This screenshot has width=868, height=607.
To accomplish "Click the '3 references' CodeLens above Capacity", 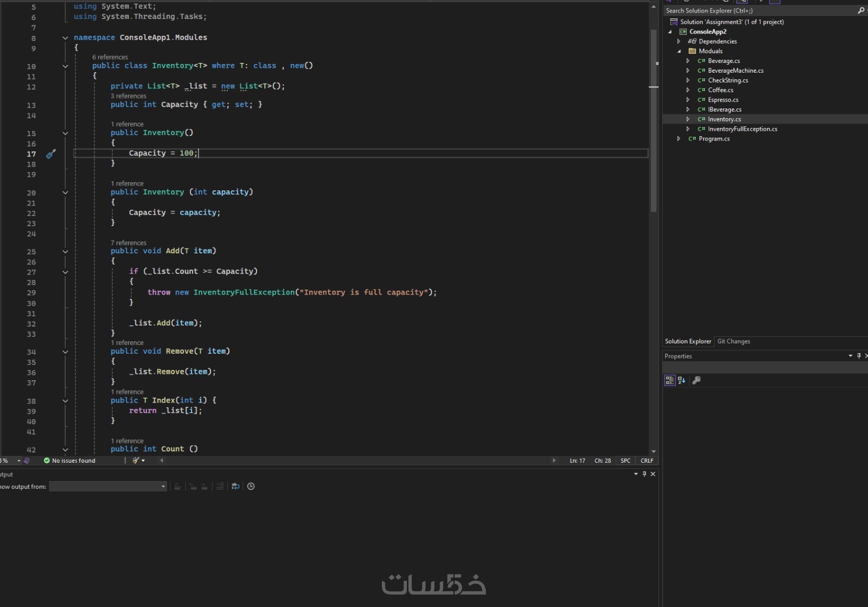I will click(129, 96).
